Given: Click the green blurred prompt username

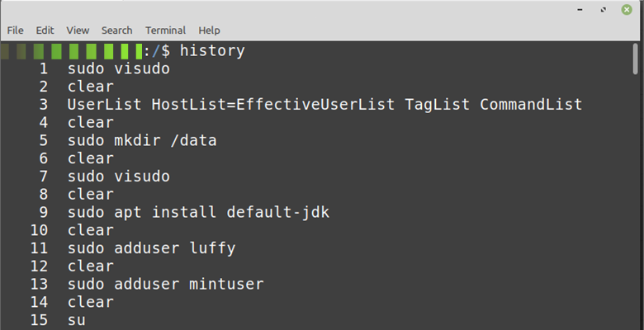Looking at the screenshot, I should coord(72,51).
